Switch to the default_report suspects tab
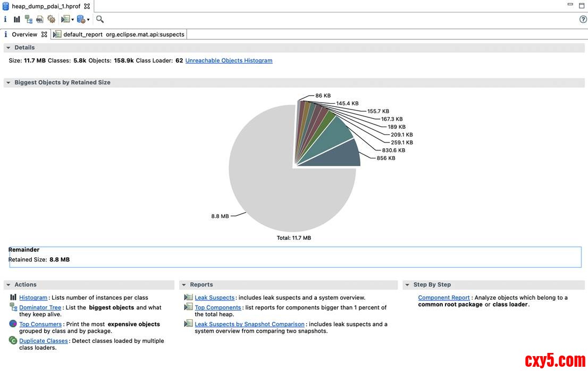 click(x=123, y=35)
